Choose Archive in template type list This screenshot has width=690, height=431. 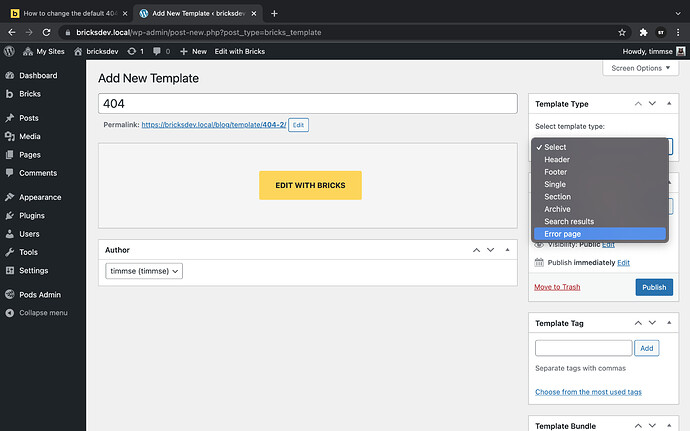click(600, 209)
